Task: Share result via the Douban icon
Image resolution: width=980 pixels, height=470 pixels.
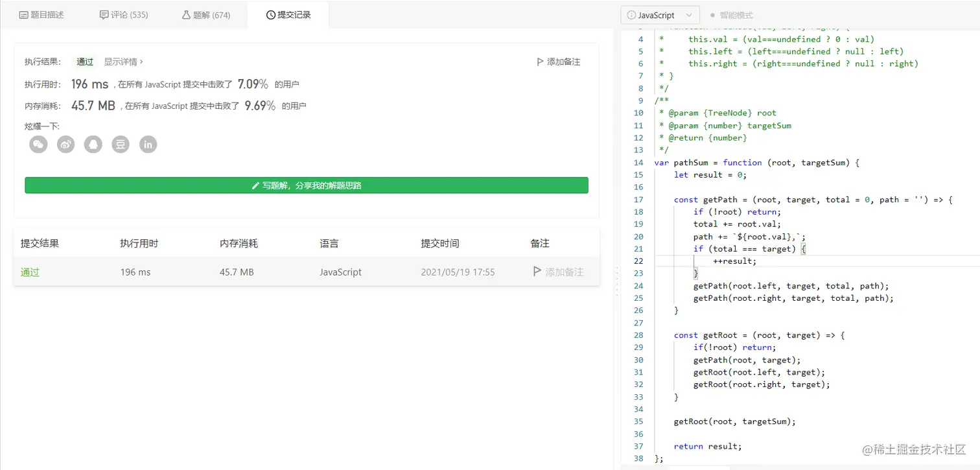Action: (121, 145)
